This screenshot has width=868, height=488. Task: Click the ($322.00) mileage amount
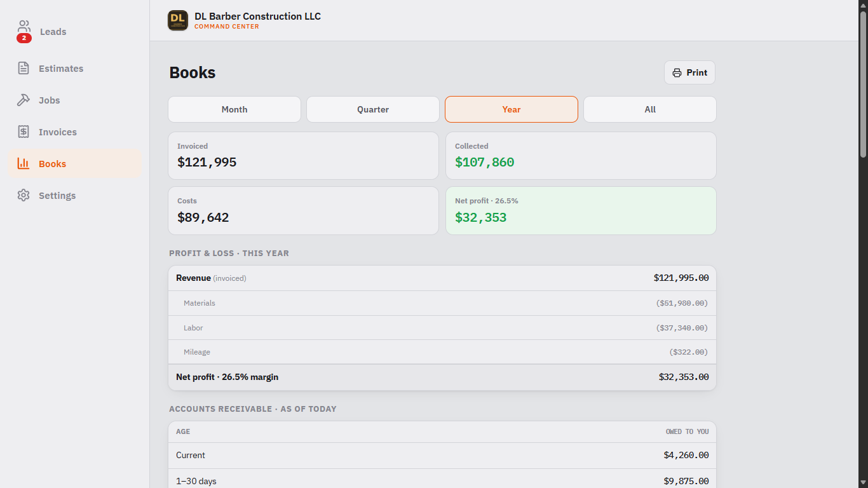(689, 352)
